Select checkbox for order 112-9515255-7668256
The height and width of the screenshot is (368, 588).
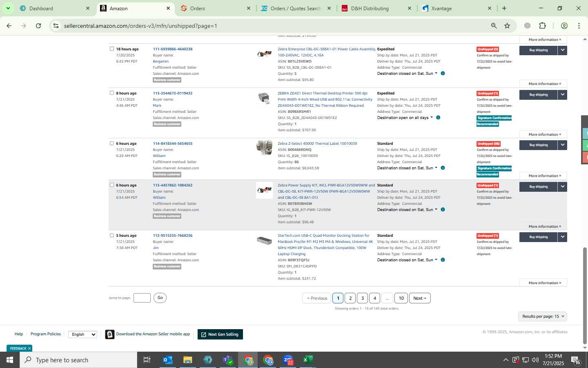pos(112,235)
